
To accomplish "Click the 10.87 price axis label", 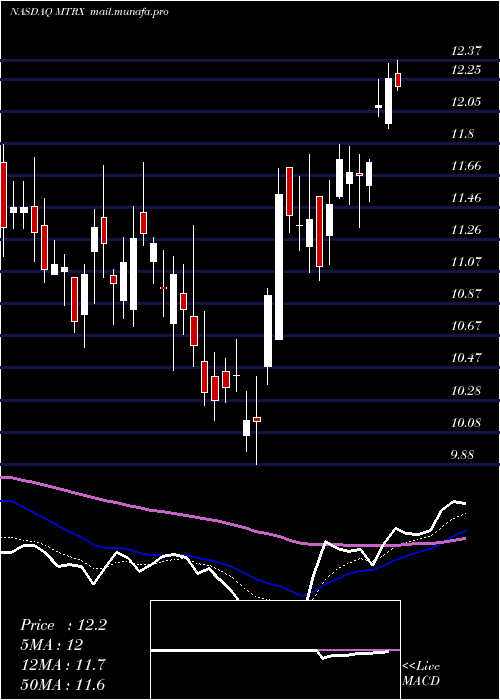I will pos(466,294).
